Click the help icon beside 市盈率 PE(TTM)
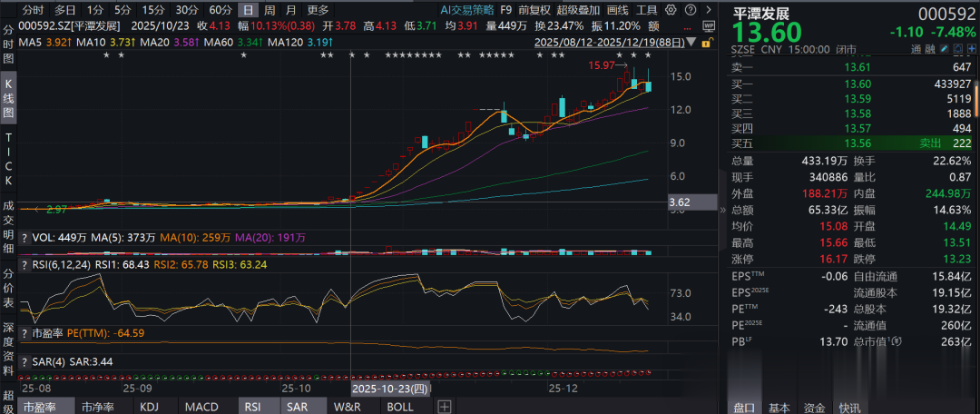 24,333
